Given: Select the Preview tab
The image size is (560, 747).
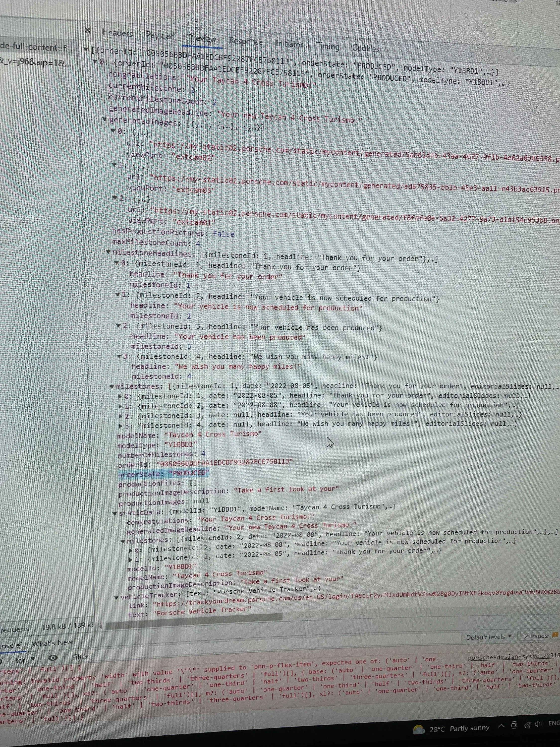Looking at the screenshot, I should point(202,39).
